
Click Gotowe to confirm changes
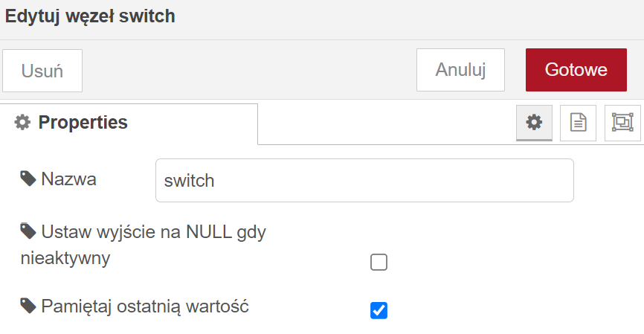(576, 70)
